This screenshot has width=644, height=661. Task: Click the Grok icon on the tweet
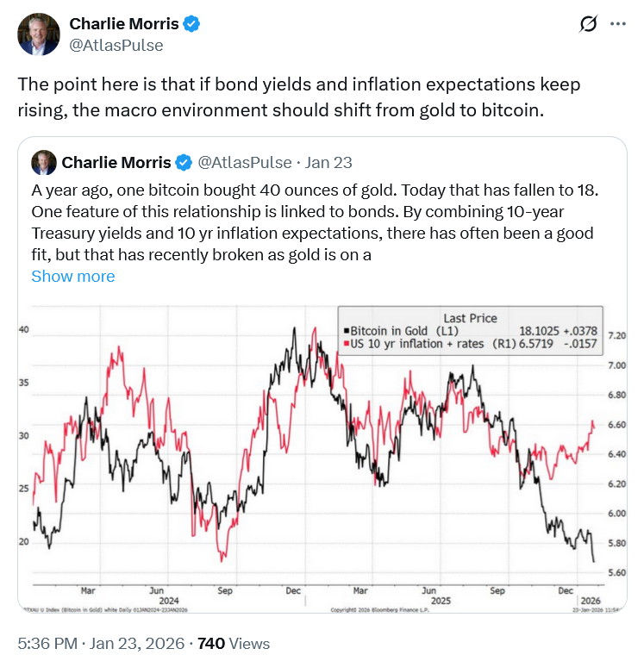(589, 25)
